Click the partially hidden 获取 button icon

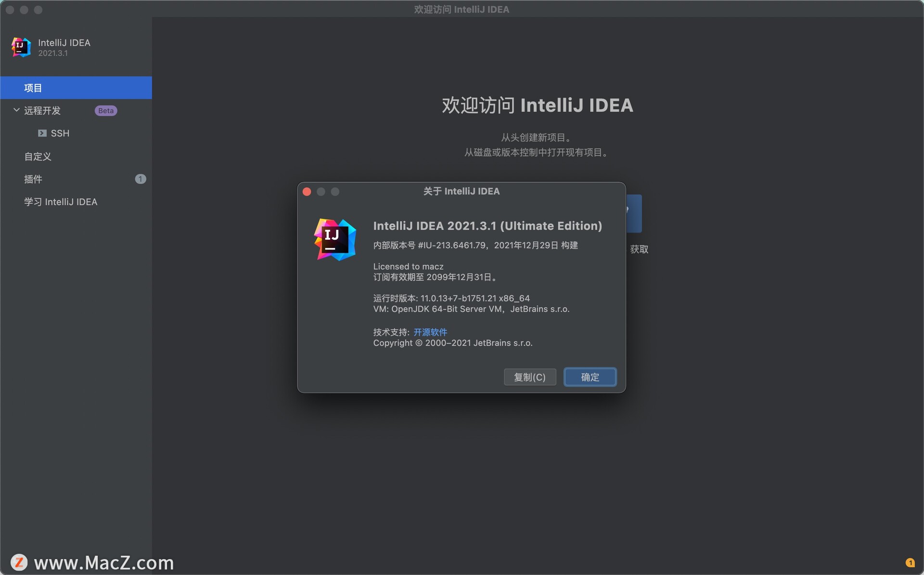click(x=634, y=213)
